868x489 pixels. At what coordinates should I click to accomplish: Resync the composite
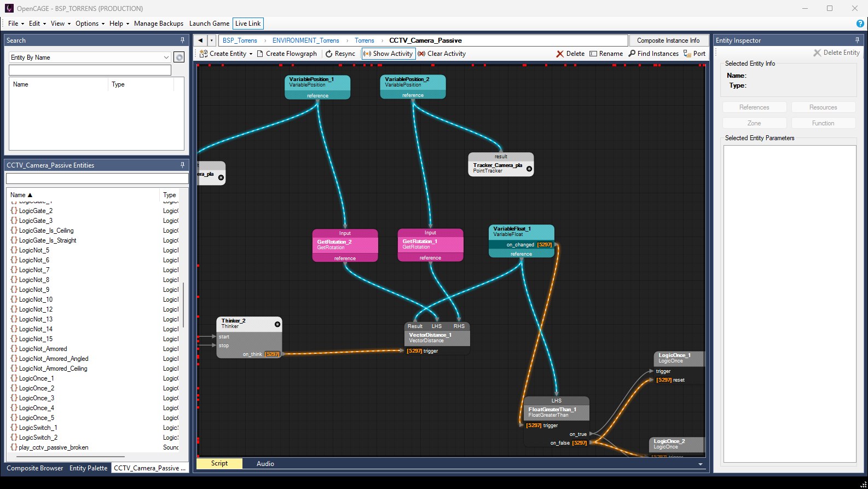[x=340, y=54]
